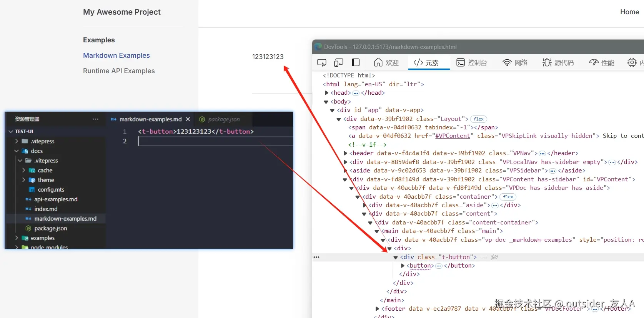Click the 资源管理器 explorer panel title

coord(27,119)
